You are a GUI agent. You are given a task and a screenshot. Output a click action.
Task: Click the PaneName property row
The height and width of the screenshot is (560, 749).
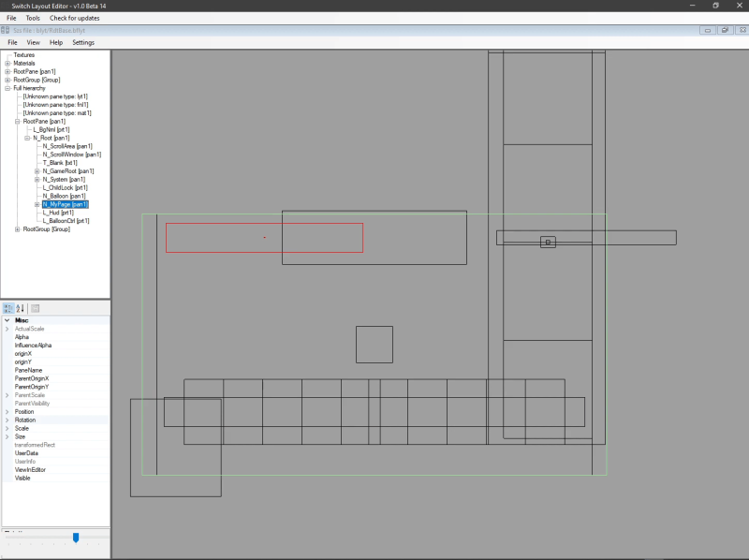[56, 370]
